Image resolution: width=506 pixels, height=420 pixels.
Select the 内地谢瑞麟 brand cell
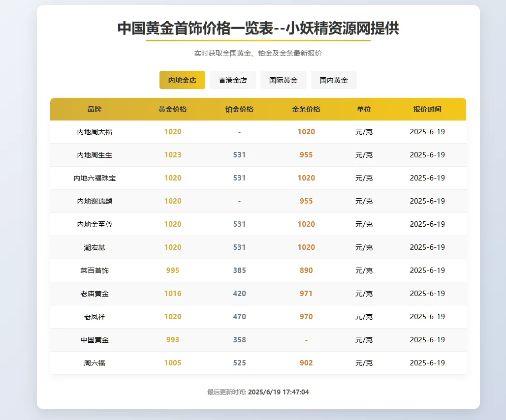tap(95, 201)
